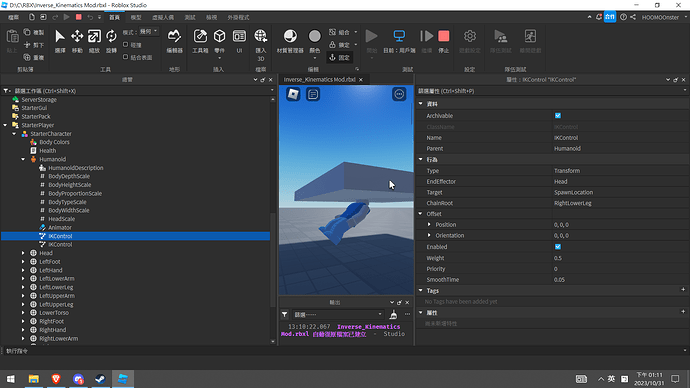Add a tag with plus button
This screenshot has width=690, height=388.
pos(683,289)
